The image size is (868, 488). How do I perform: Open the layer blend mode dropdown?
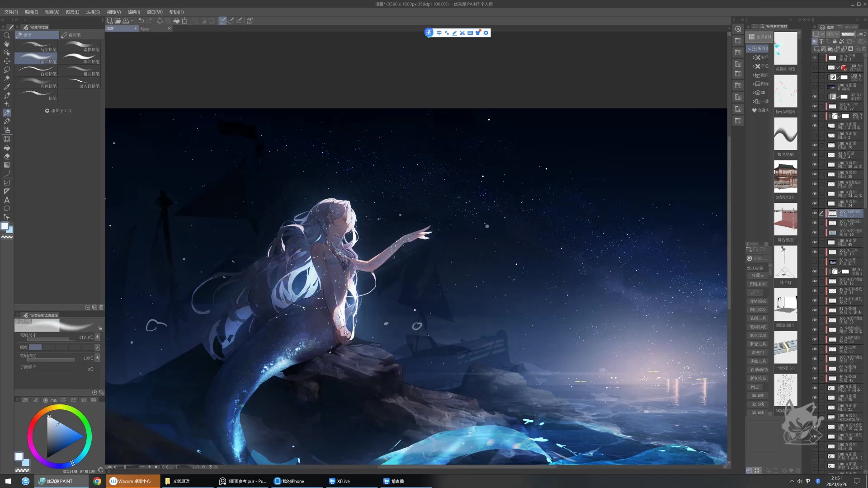[x=832, y=34]
